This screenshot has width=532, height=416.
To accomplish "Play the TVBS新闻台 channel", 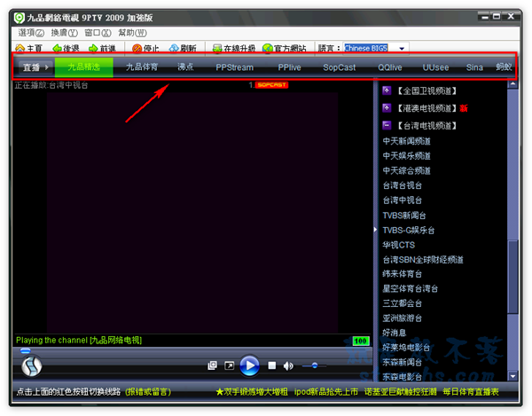I will point(403,216).
